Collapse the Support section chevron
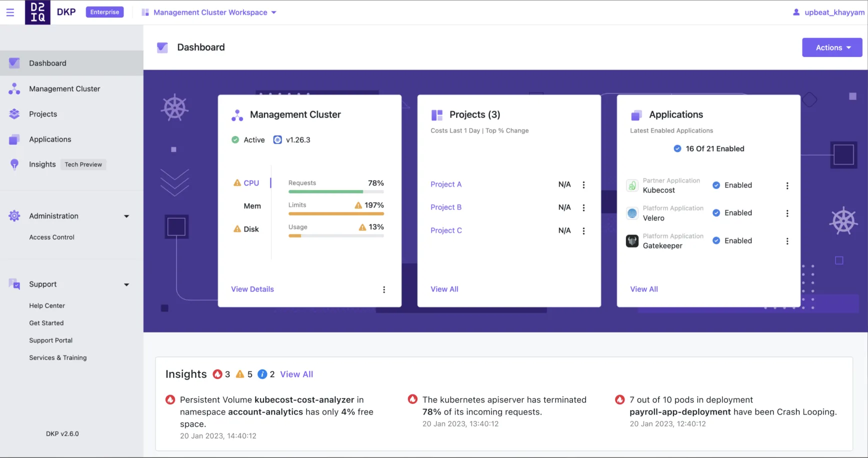868x458 pixels. point(126,284)
